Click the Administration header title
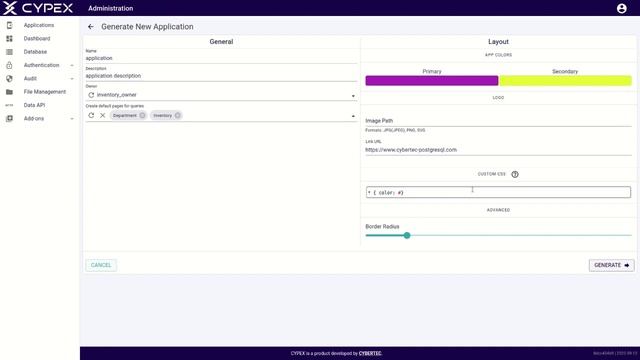The height and width of the screenshot is (360, 640). click(x=111, y=8)
